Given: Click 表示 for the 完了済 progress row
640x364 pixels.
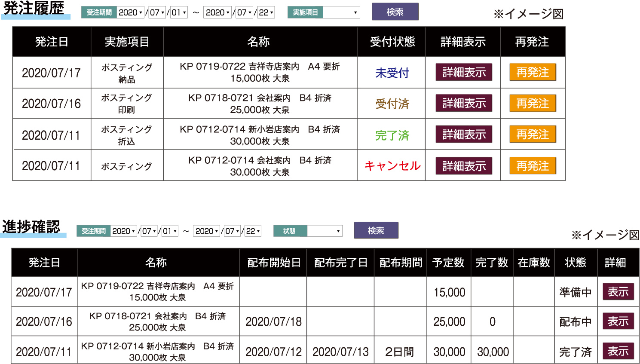Looking at the screenshot, I should click(x=618, y=351).
